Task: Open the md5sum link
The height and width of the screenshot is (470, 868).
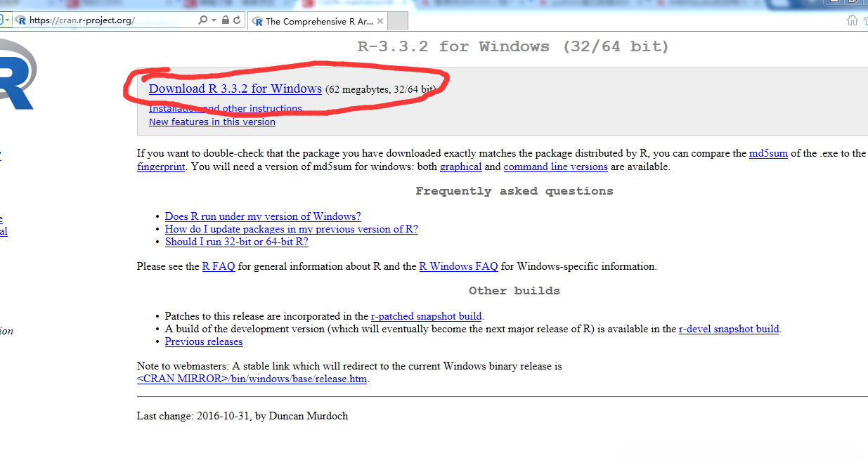Action: (x=768, y=153)
